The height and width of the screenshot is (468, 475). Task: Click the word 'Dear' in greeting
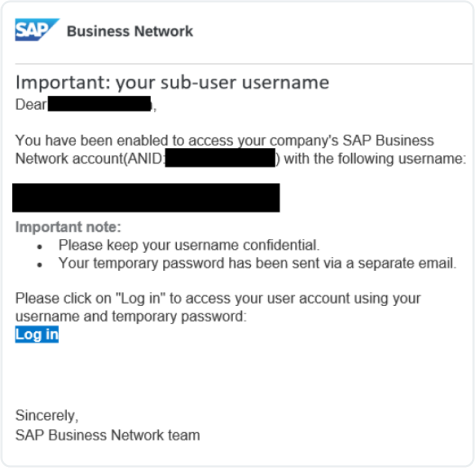[x=31, y=105]
